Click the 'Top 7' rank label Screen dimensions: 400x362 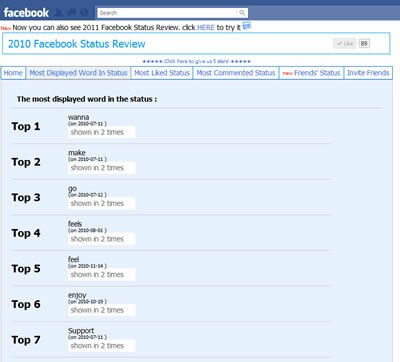click(26, 340)
